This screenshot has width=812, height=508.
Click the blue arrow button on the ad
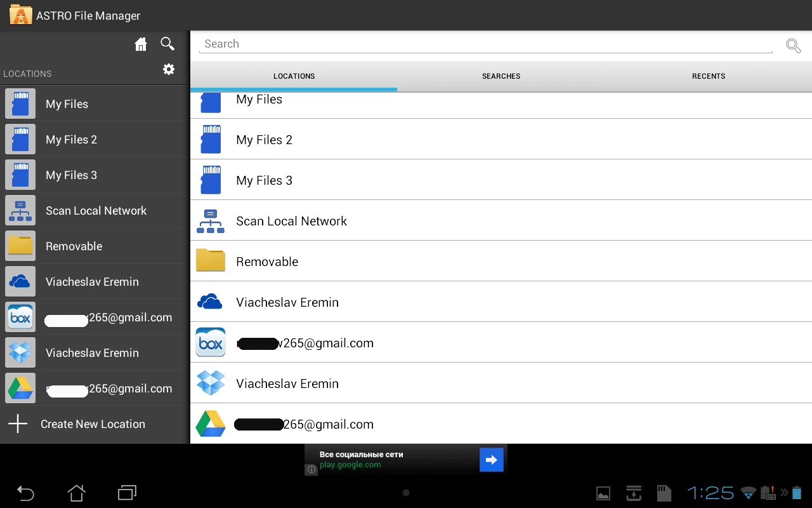(492, 460)
